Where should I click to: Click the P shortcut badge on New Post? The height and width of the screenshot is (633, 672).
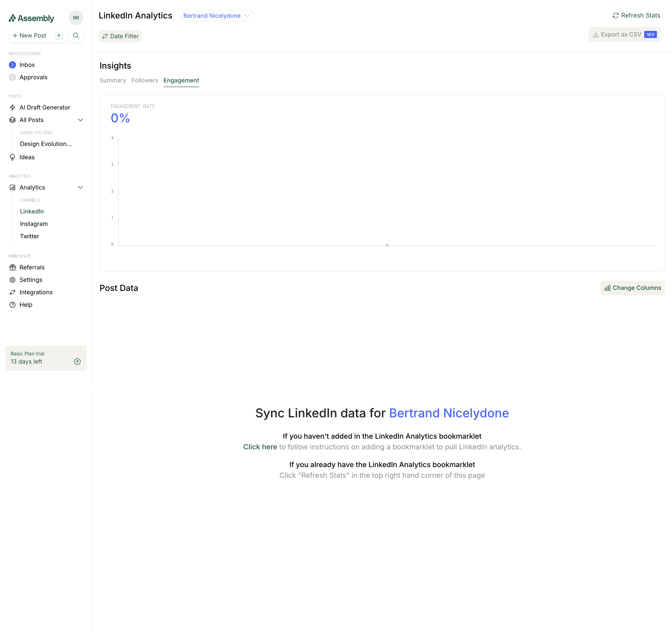pyautogui.click(x=59, y=36)
